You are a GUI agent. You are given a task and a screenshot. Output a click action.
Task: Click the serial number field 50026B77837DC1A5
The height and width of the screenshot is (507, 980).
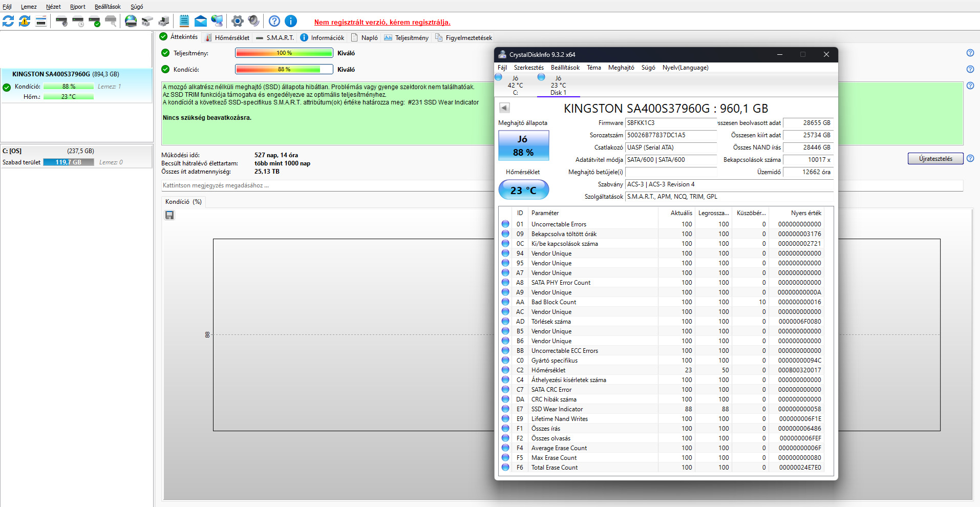point(671,135)
